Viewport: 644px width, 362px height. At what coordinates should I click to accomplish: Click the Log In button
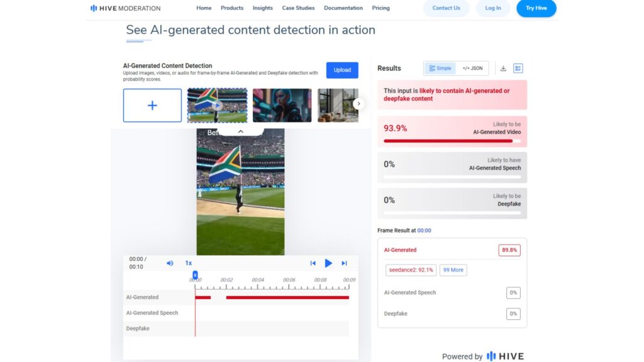pos(493,8)
